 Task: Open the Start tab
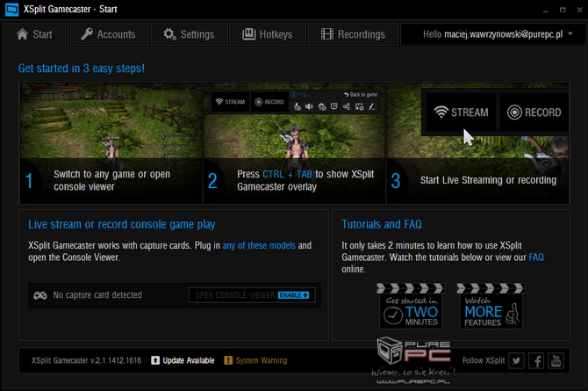[x=34, y=34]
